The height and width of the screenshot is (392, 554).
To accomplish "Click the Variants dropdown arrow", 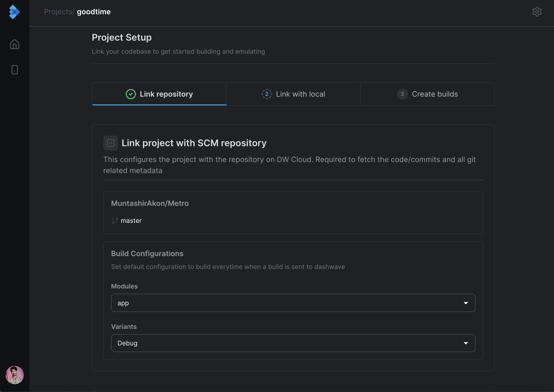I will (466, 343).
